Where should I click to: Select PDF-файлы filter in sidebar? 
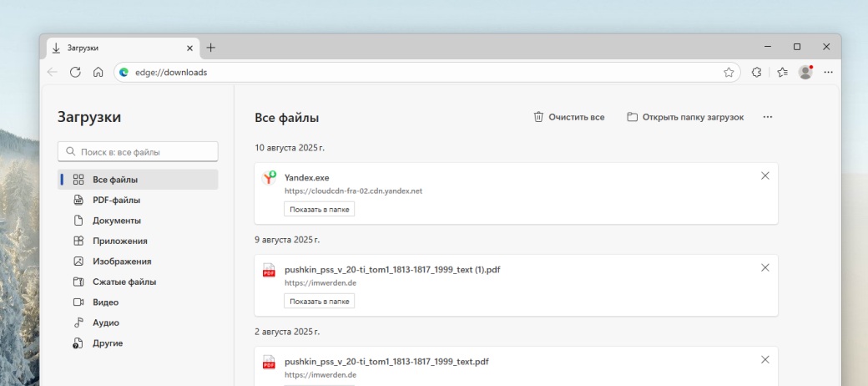click(x=116, y=201)
